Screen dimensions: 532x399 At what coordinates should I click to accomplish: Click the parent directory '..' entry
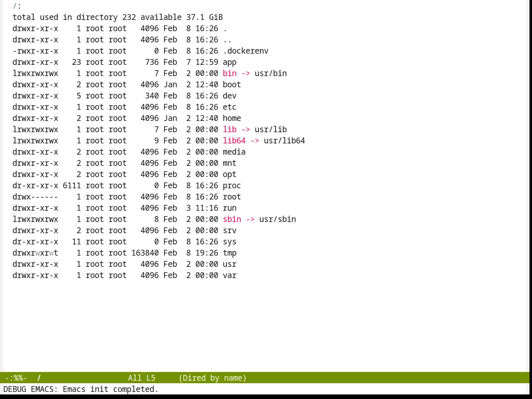(227, 40)
